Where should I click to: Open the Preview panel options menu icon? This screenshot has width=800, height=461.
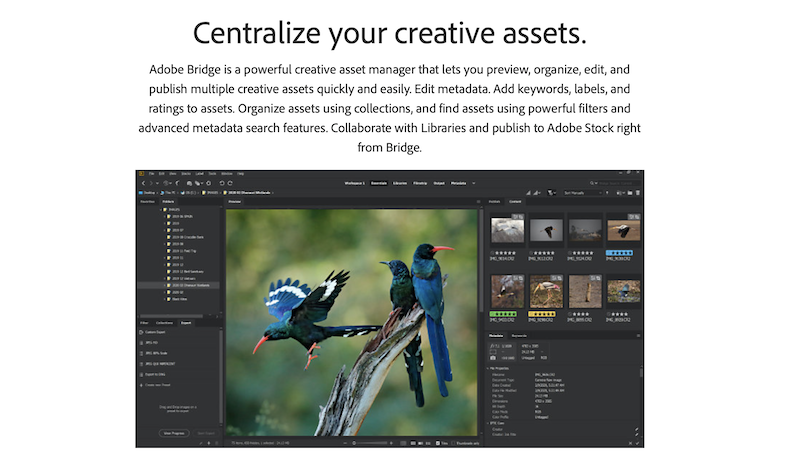coord(478,201)
